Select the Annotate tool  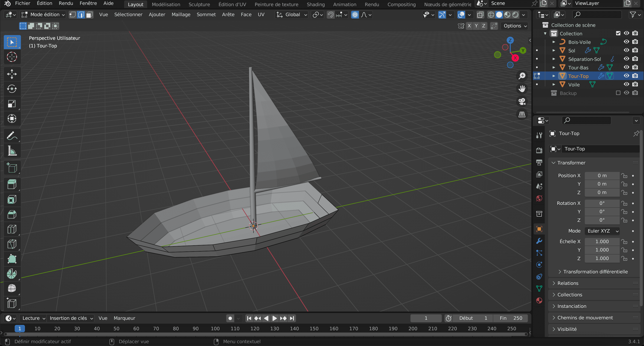click(x=12, y=136)
